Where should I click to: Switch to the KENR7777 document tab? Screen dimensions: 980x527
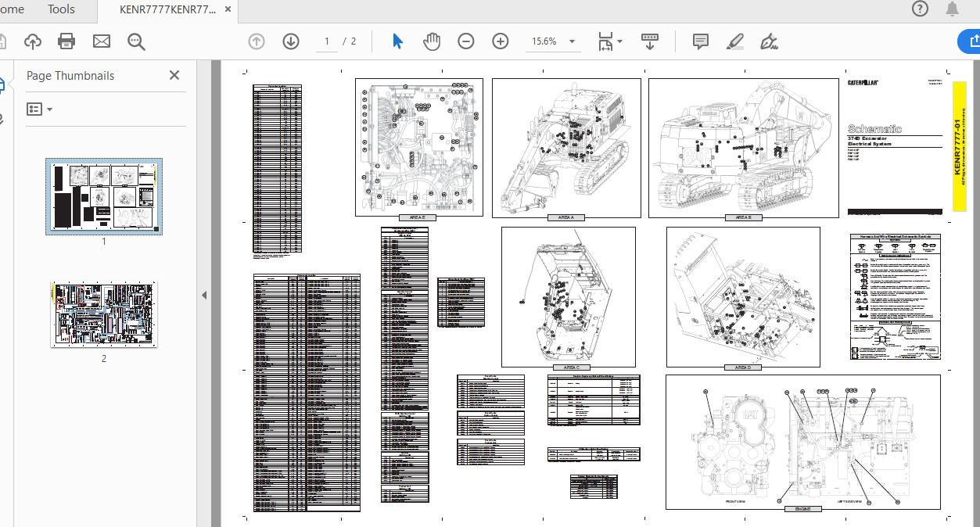point(167,10)
